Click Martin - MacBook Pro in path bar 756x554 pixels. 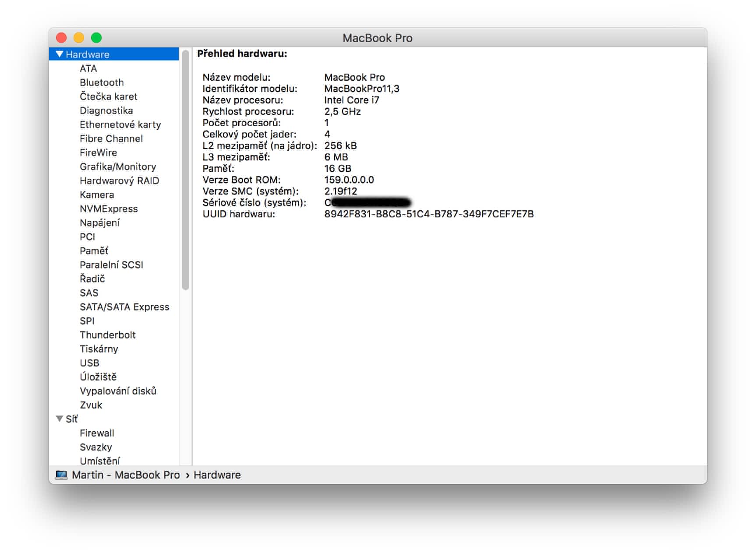126,475
